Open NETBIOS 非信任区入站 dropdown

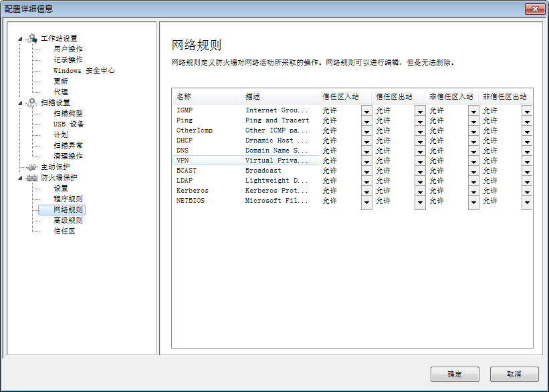click(x=473, y=201)
